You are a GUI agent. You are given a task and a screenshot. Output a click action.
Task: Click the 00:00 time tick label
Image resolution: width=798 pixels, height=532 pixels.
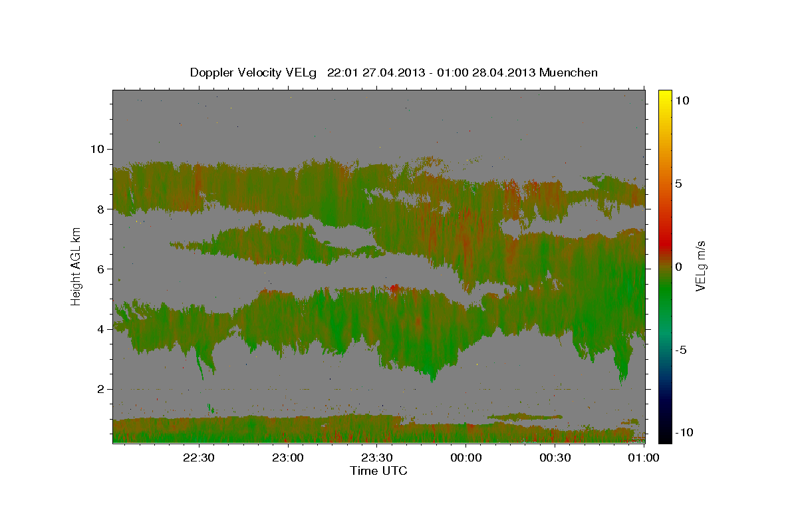466,458
